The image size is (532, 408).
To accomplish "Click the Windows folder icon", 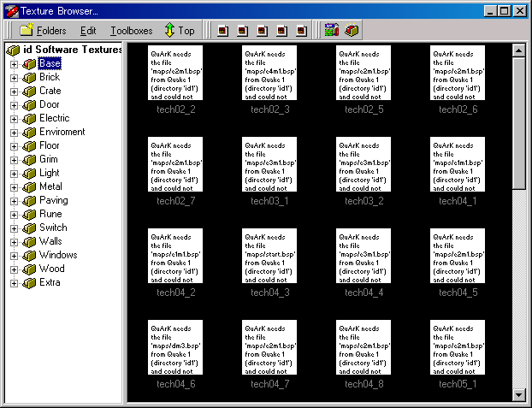I will point(29,256).
